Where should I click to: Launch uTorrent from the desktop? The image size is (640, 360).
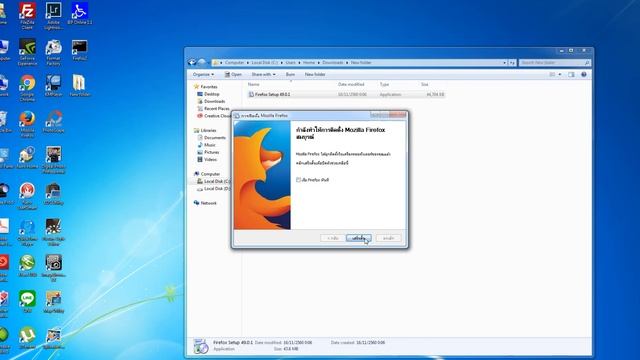(x=27, y=338)
